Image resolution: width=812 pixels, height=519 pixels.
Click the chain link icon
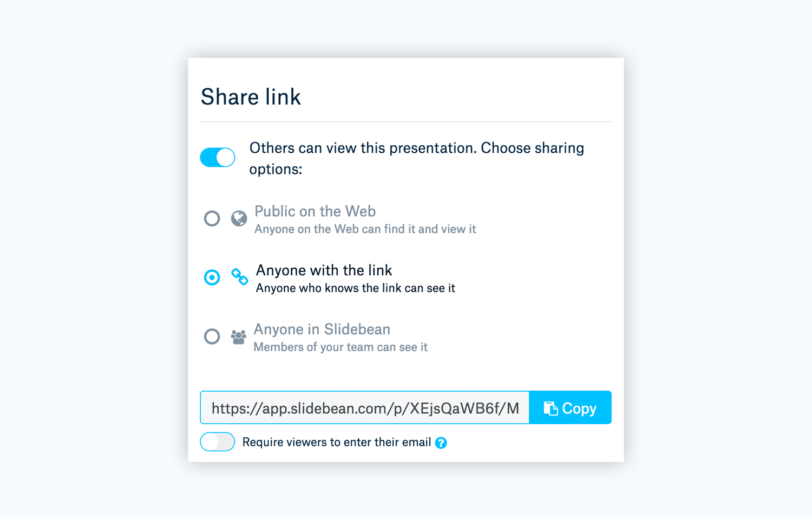pyautogui.click(x=239, y=277)
